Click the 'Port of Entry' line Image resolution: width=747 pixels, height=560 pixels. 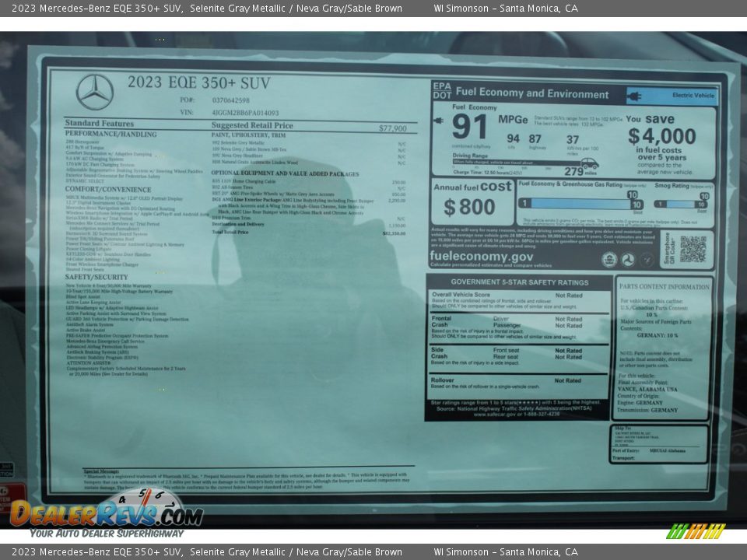point(649,450)
